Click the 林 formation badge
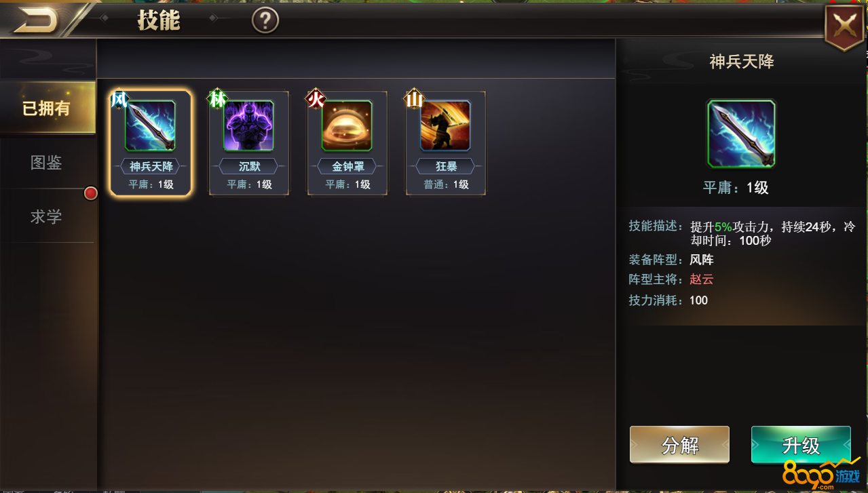 [217, 100]
